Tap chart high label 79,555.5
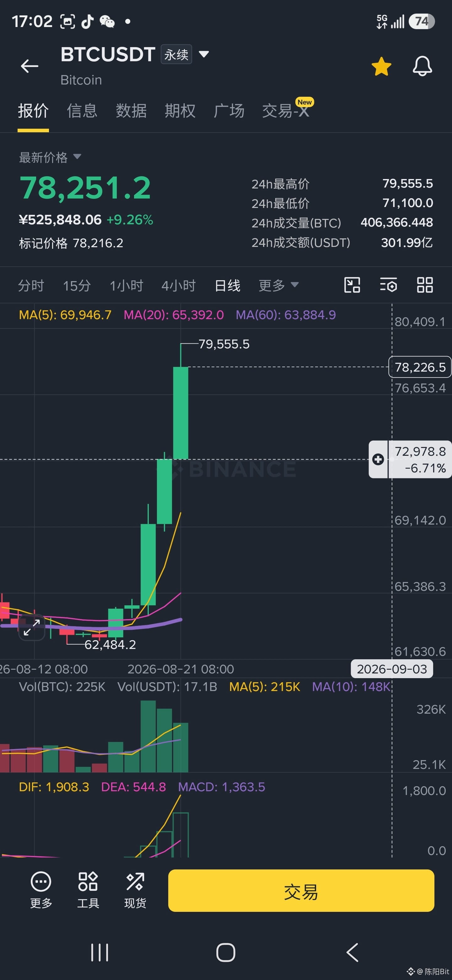This screenshot has height=980, width=452. [224, 344]
